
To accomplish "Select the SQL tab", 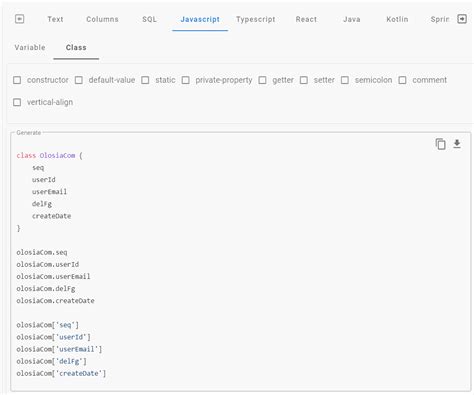I will click(149, 19).
